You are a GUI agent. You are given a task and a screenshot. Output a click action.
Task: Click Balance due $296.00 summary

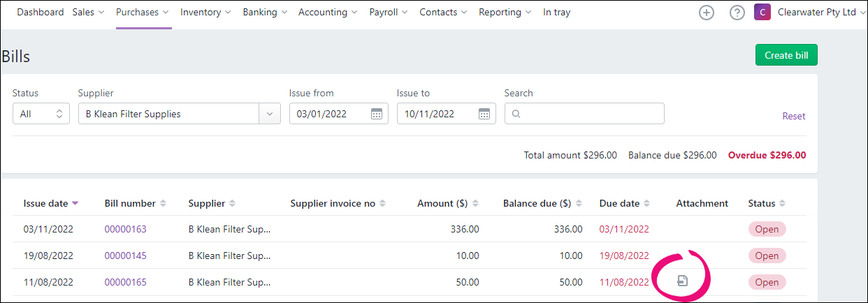pos(672,155)
